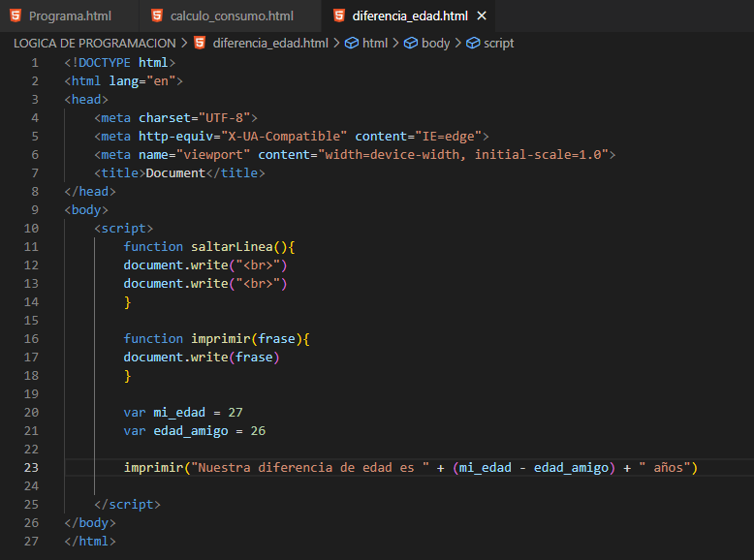The image size is (754, 560).
Task: Click "Nuestra diferencia de edad es " string
Action: click(310, 468)
